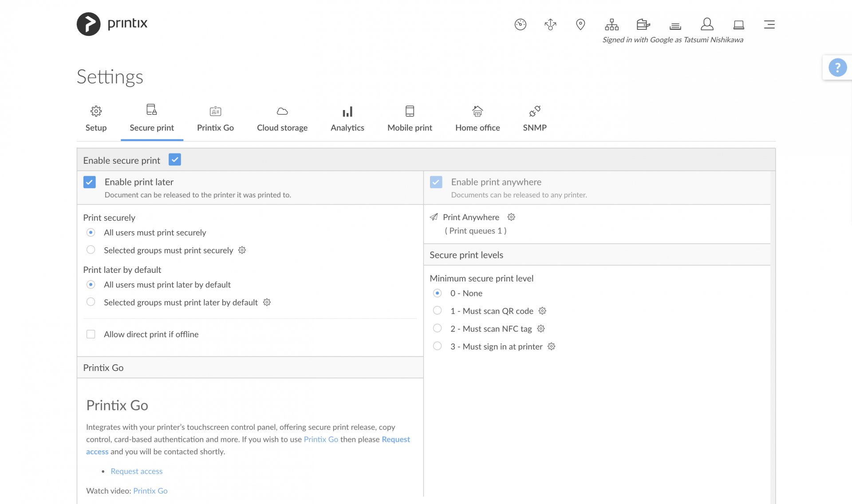Open the Users person icon
This screenshot has height=504, width=852.
[706, 24]
